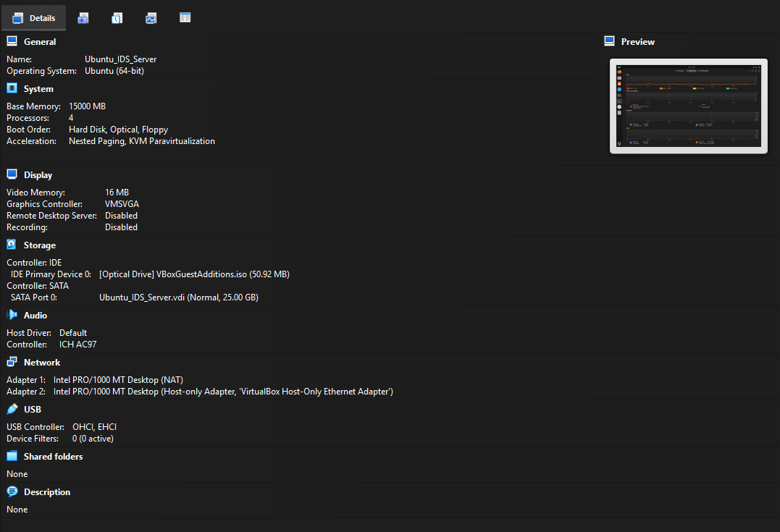Click the Audio section speaker icon
This screenshot has height=532, width=780.
pos(12,315)
